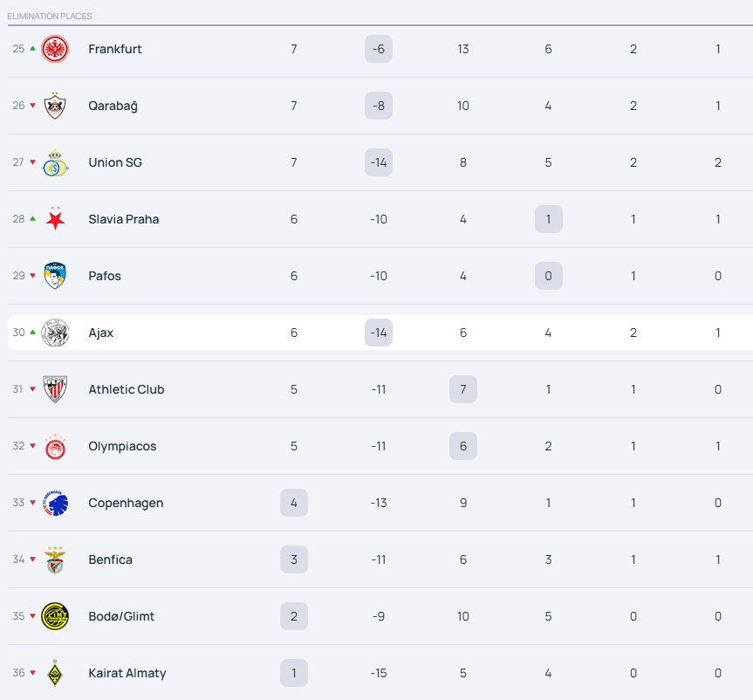Click Copenhagen's highlighted 4 points cell
This screenshot has height=700, width=753.
[294, 503]
